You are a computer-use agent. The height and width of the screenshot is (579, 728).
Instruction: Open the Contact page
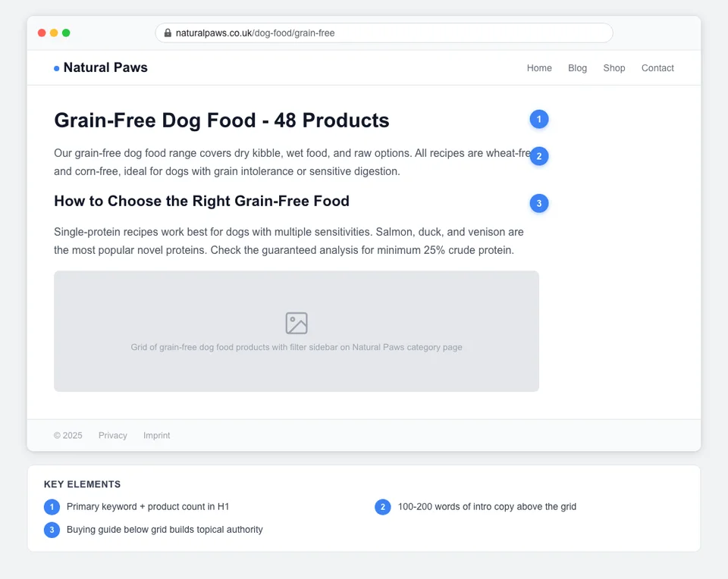[x=657, y=67]
